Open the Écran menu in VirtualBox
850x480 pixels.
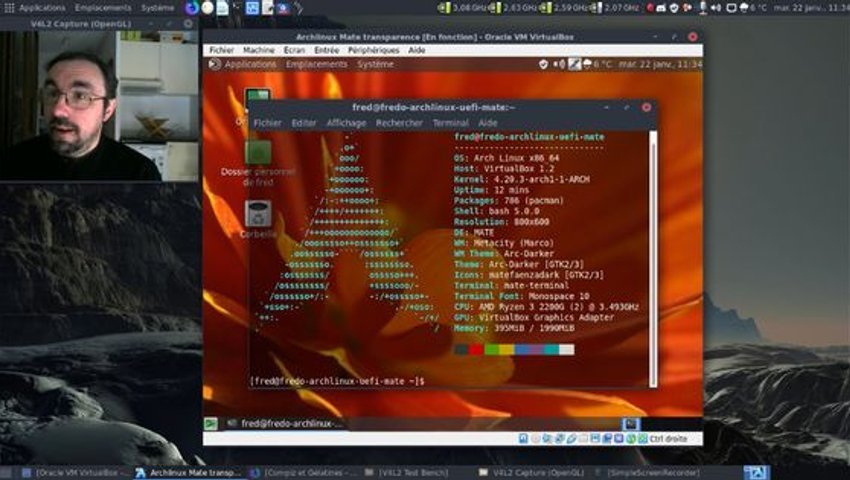pos(294,50)
